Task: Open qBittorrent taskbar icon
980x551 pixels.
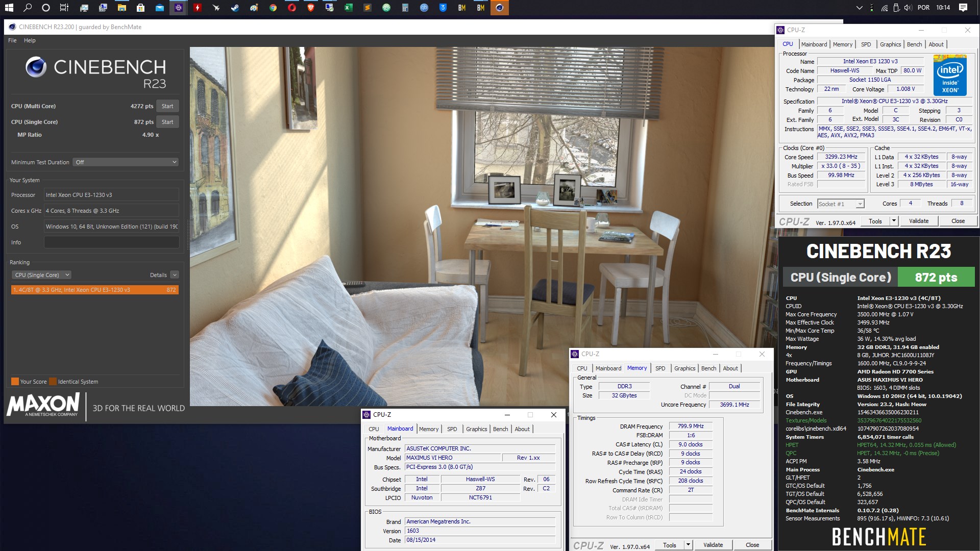Action: [424, 8]
